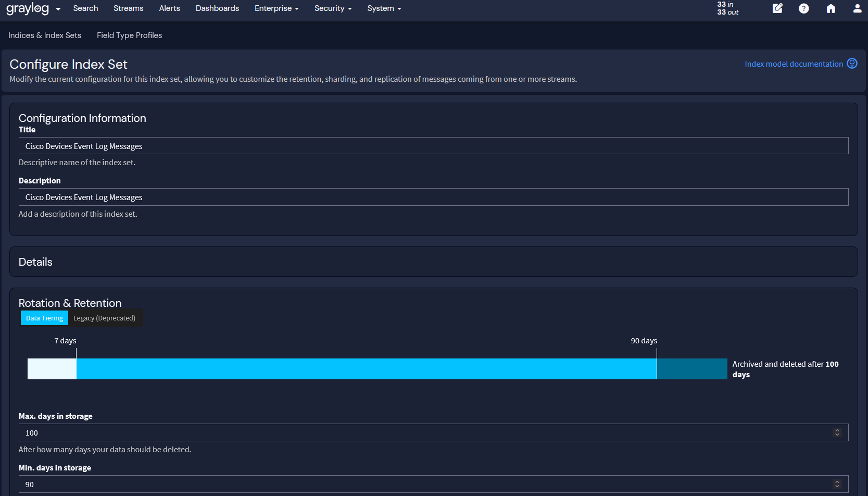This screenshot has width=868, height=496.
Task: Expand the System menu
Action: click(x=384, y=8)
